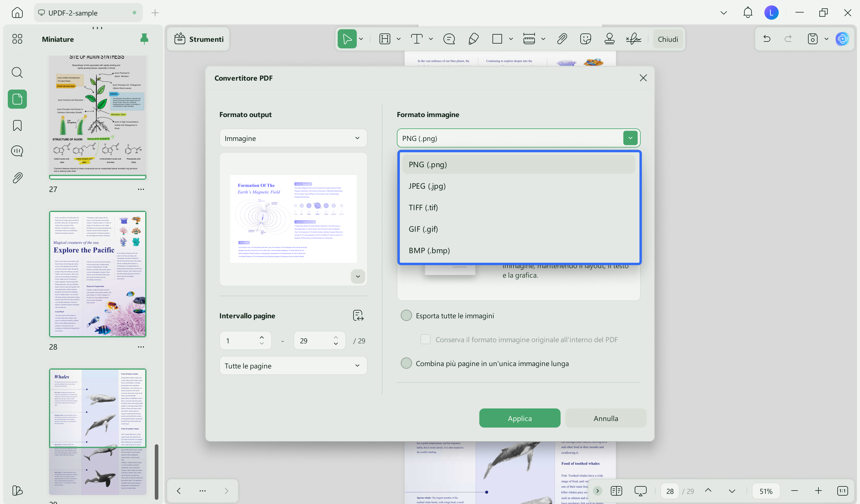Open the Strumenti button
This screenshot has width=860, height=504.
tap(199, 39)
